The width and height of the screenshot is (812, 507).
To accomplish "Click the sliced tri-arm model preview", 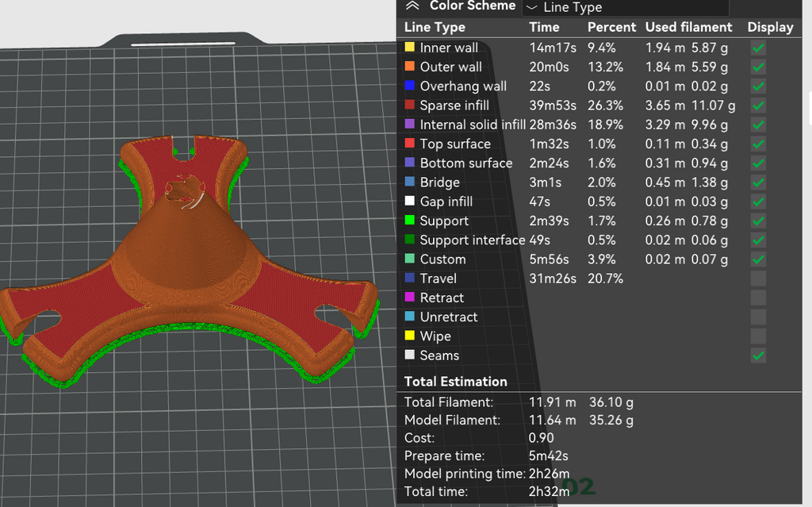I will click(189, 262).
